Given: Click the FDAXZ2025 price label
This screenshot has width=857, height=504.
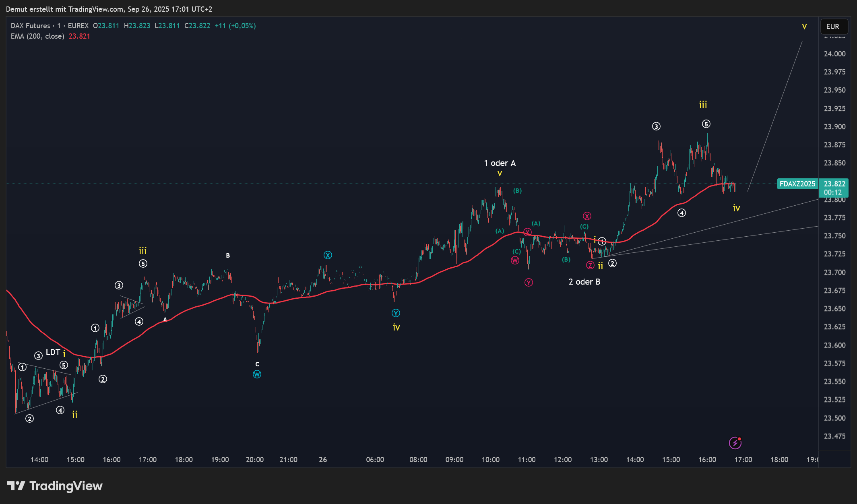Looking at the screenshot, I should coord(797,184).
